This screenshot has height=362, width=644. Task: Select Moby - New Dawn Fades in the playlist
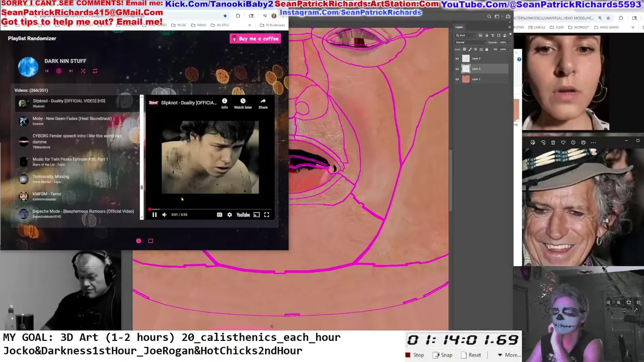point(78,121)
